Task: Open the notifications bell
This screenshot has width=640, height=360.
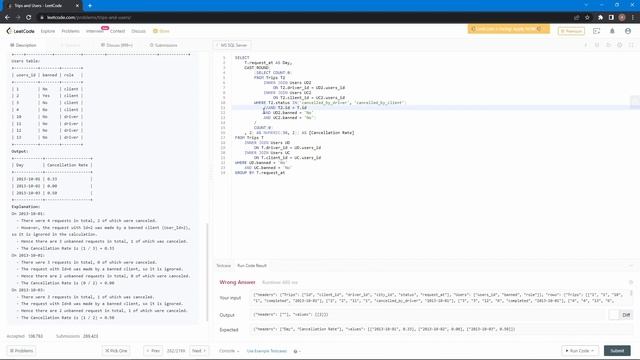Action: tap(612, 31)
